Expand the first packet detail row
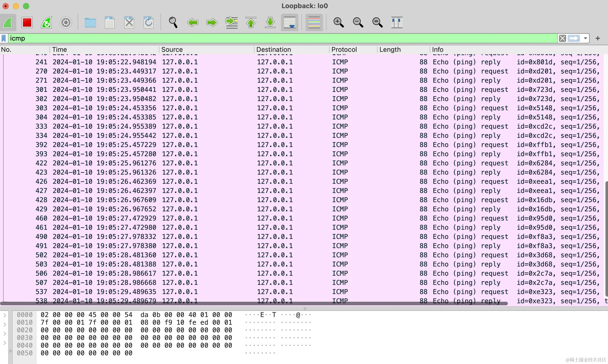Viewport: 608px width, 364px height. [5, 315]
